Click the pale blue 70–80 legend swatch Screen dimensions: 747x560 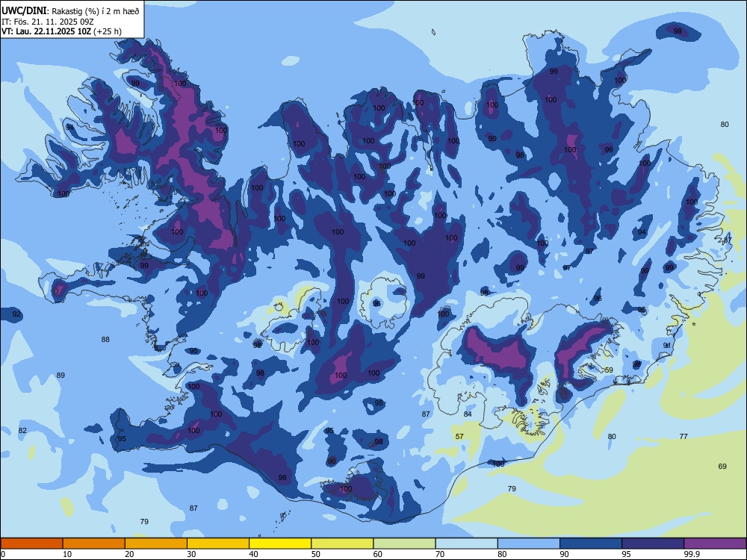(466, 544)
